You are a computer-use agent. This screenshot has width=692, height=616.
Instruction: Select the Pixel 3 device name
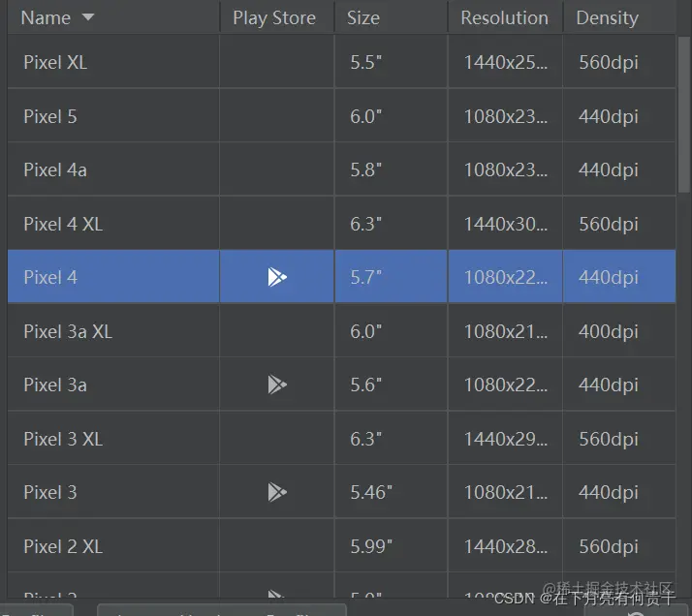tap(50, 493)
